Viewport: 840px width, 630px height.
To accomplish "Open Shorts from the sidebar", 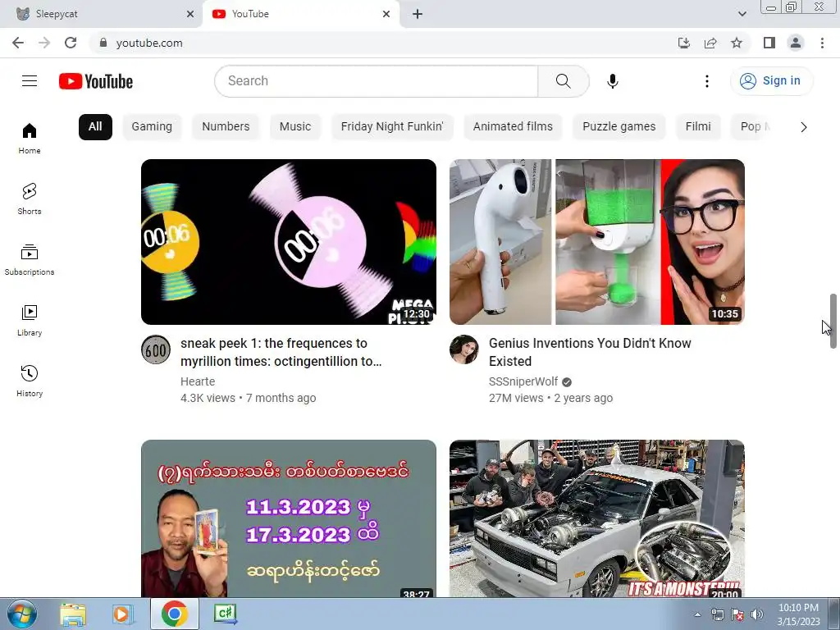I will coord(30,199).
